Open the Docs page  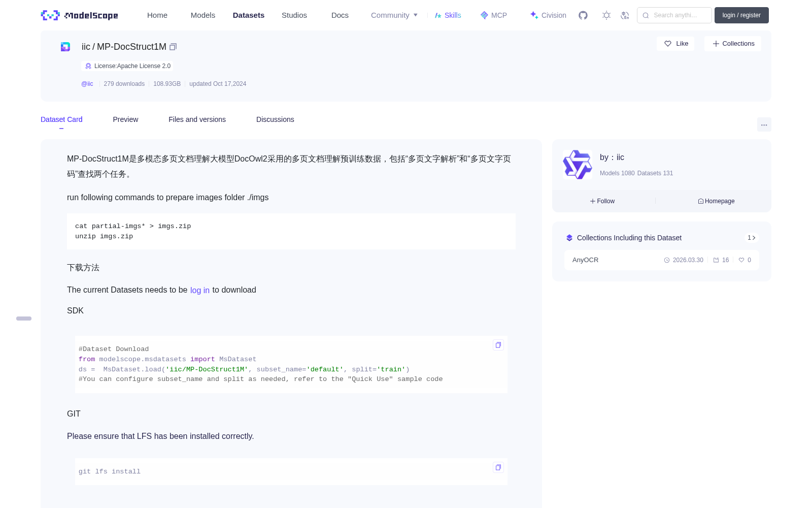pos(340,15)
